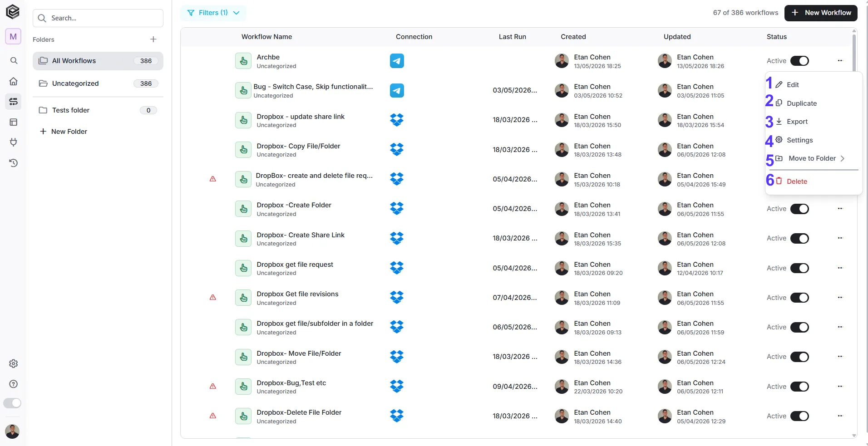Viewport: 868px width, 446px height.
Task: Open the templates layout icon in the sidebar
Action: pyautogui.click(x=14, y=122)
